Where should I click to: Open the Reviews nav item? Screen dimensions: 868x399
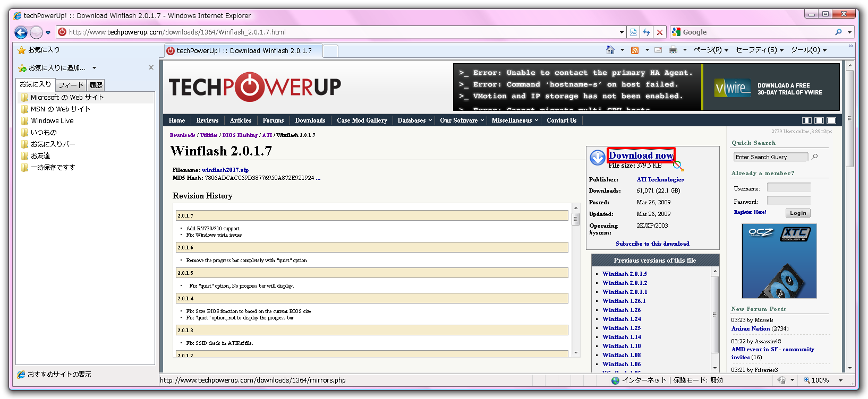click(207, 120)
